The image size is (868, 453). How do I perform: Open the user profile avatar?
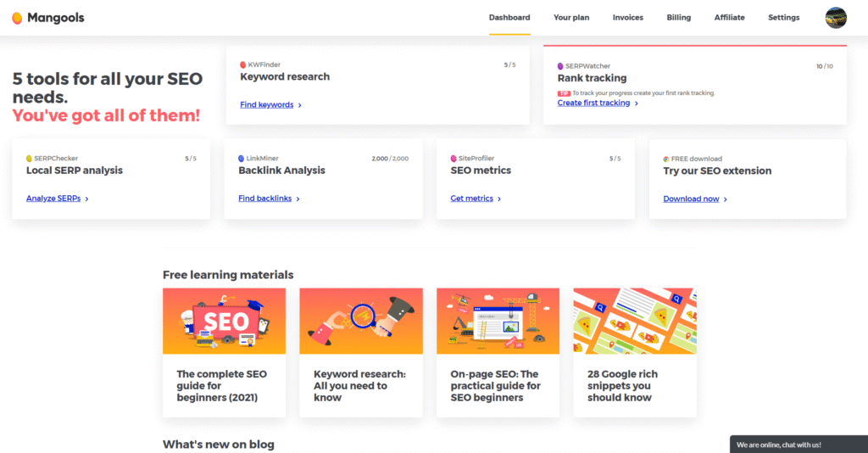836,18
